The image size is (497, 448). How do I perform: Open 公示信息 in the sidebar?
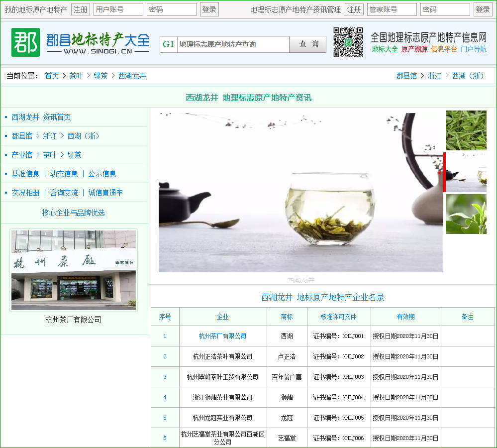(102, 174)
